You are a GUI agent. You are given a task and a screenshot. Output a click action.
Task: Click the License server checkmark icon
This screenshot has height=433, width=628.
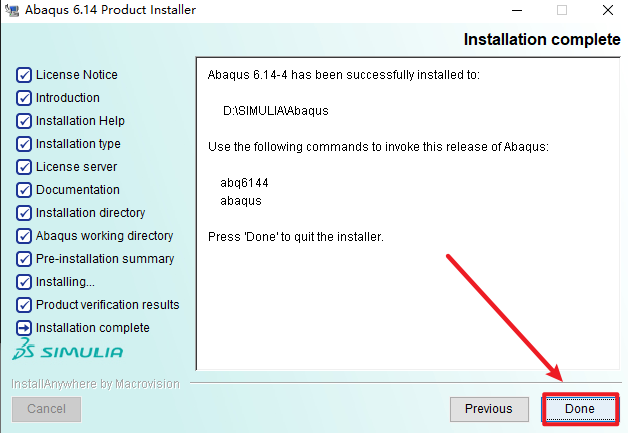point(24,167)
